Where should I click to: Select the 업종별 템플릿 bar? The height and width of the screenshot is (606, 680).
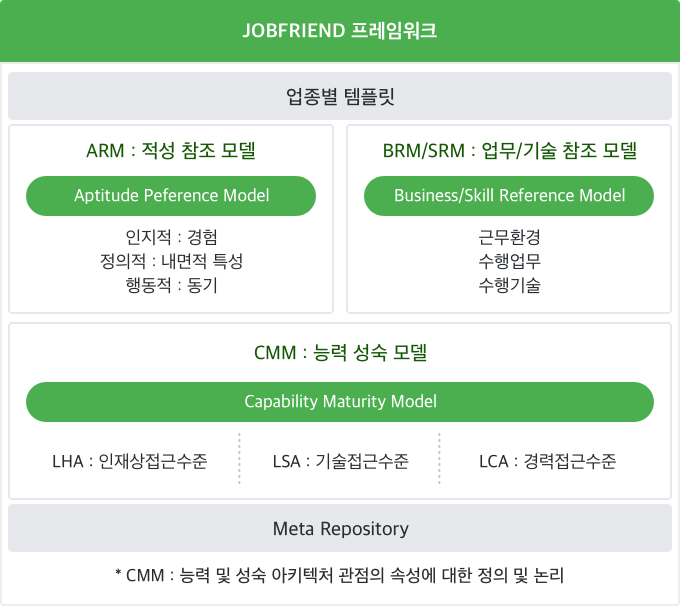coord(340,96)
